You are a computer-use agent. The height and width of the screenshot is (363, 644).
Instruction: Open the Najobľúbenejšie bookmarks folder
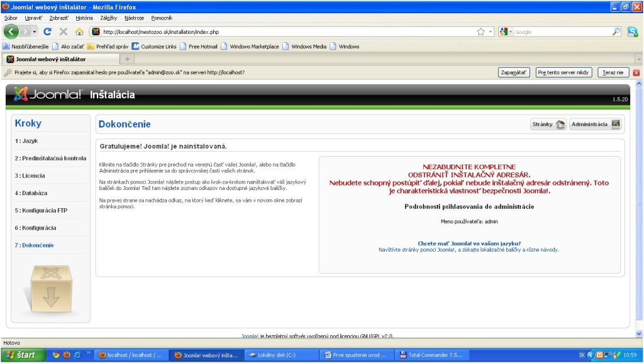click(x=26, y=47)
